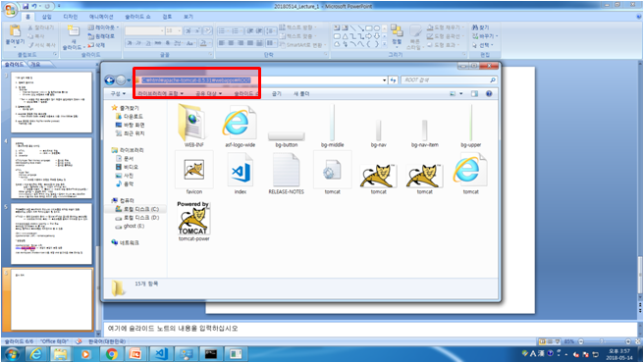
Task: Click Cut (잘라내기) in clipboard group
Action: [x=41, y=27]
